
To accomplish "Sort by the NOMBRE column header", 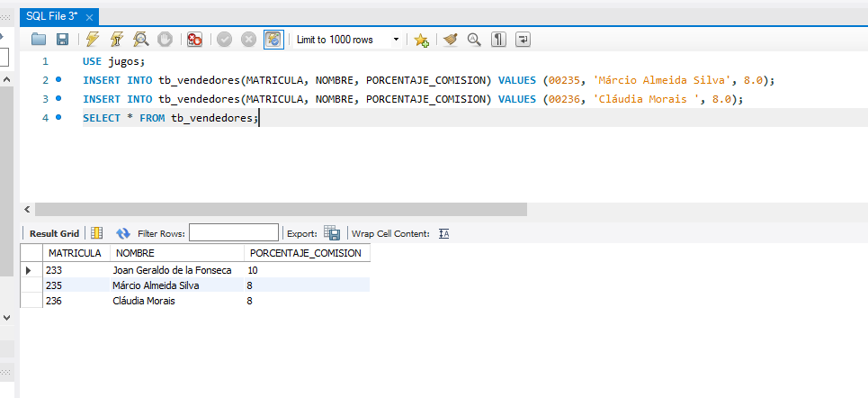I will click(177, 253).
